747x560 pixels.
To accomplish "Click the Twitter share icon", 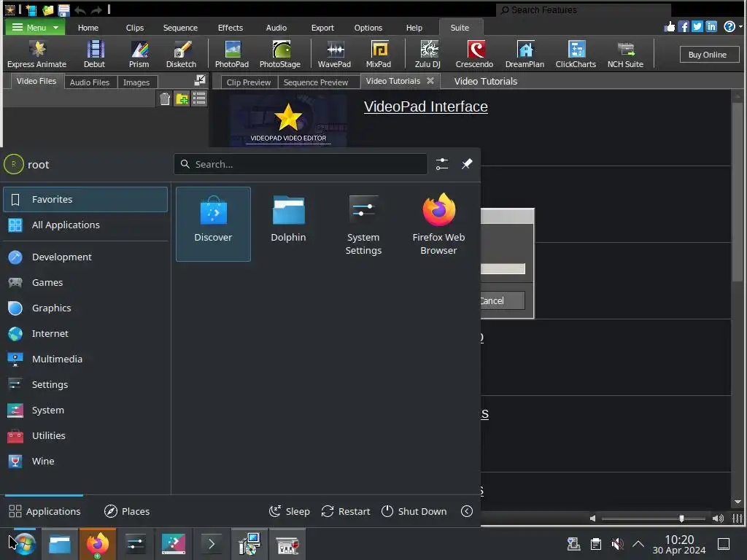I will coord(697,27).
